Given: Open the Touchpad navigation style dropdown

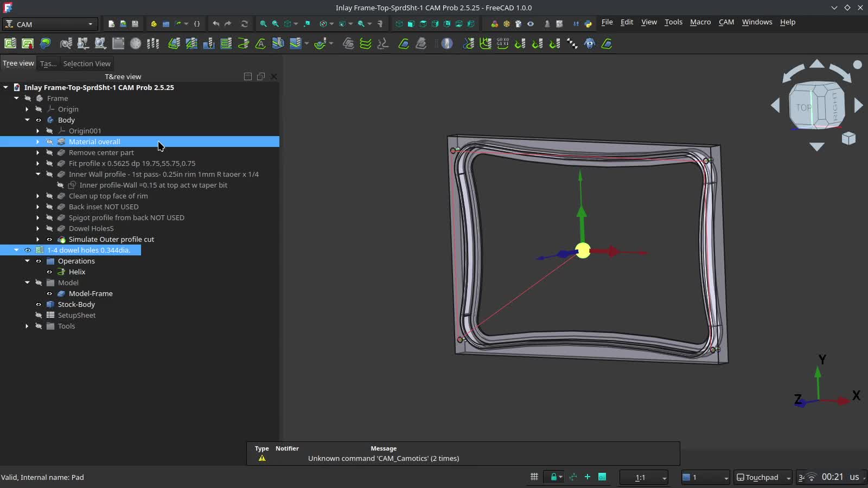Looking at the screenshot, I should pyautogui.click(x=763, y=477).
